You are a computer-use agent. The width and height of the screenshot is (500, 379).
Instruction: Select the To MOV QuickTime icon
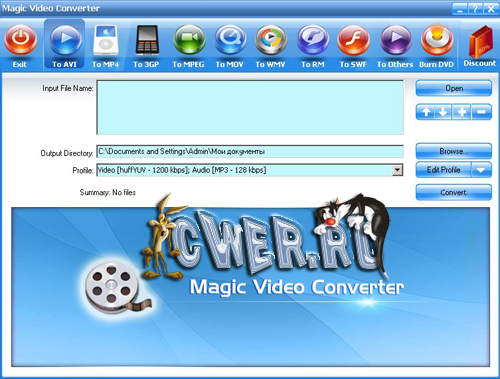[230, 40]
